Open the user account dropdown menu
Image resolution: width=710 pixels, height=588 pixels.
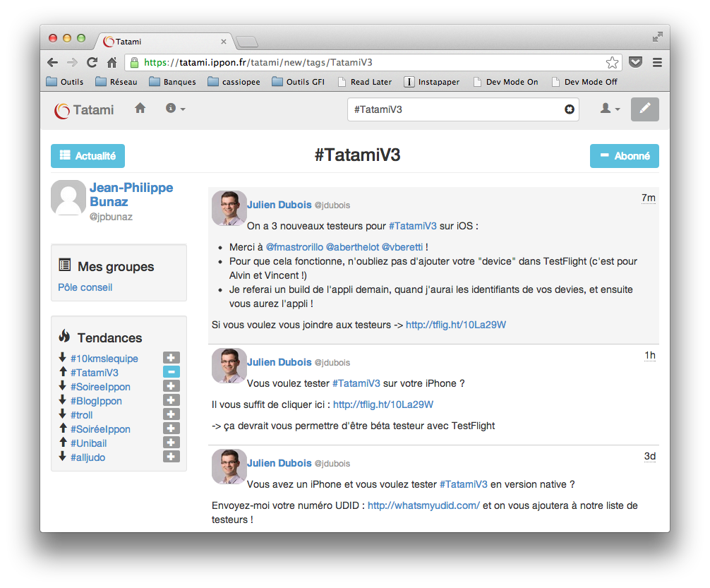pyautogui.click(x=609, y=109)
